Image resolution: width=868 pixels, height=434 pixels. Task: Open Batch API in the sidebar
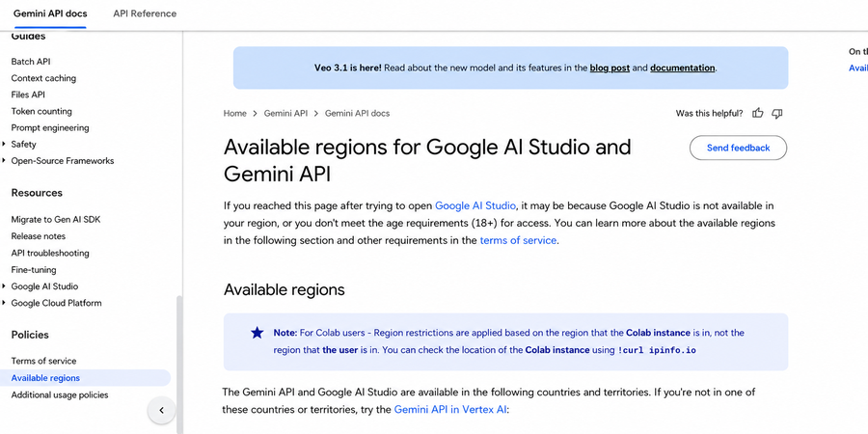pyautogui.click(x=31, y=62)
